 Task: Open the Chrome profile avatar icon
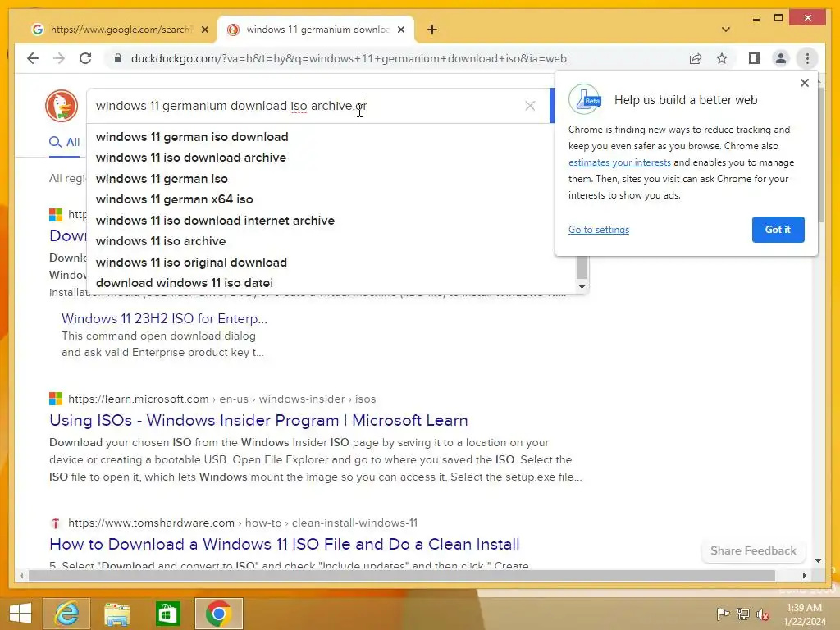[x=781, y=58]
